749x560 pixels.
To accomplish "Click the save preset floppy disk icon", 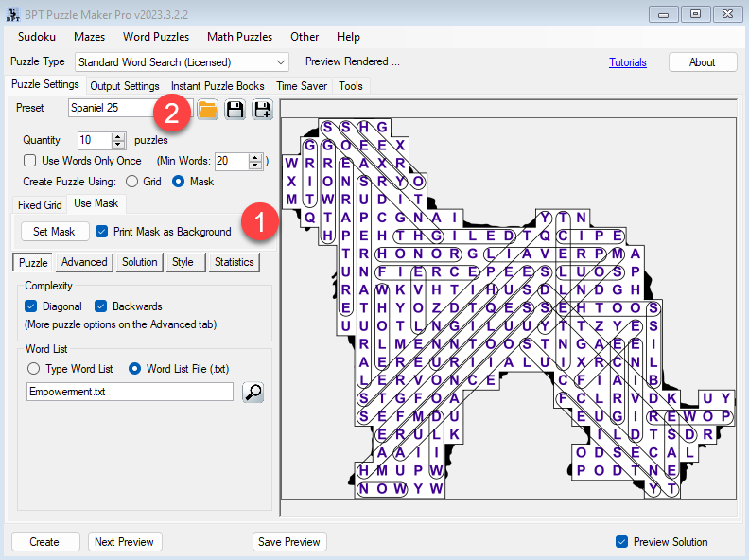I will [x=235, y=110].
